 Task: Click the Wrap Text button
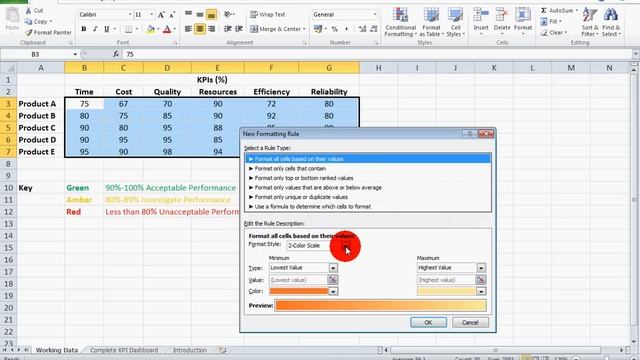[x=267, y=14]
